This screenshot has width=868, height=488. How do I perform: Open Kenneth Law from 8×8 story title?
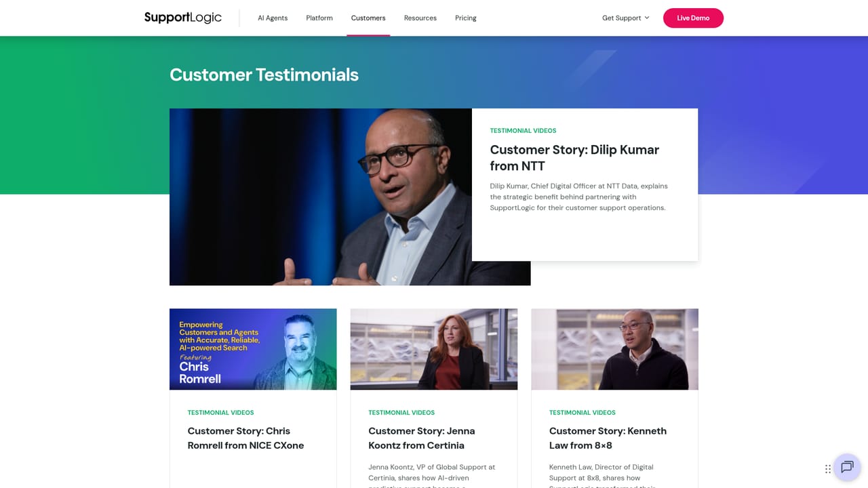click(x=608, y=438)
